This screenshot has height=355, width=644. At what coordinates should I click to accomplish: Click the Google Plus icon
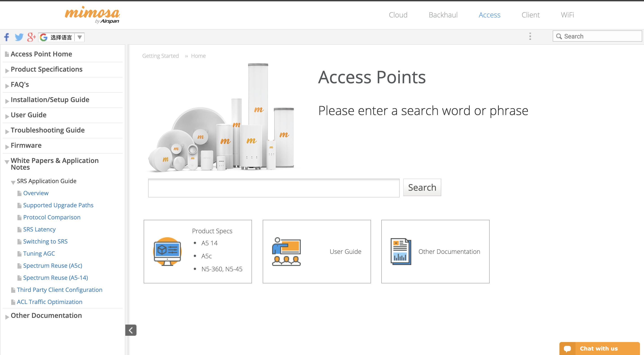31,37
